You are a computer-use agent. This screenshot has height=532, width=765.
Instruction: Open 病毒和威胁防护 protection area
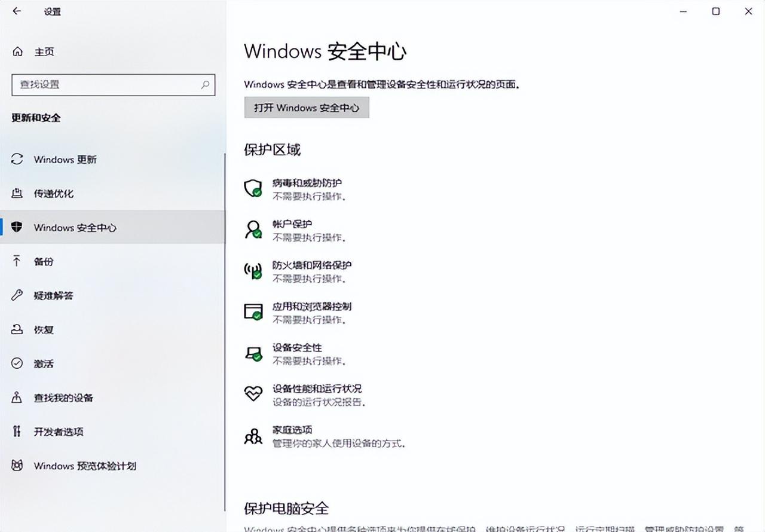pos(307,183)
